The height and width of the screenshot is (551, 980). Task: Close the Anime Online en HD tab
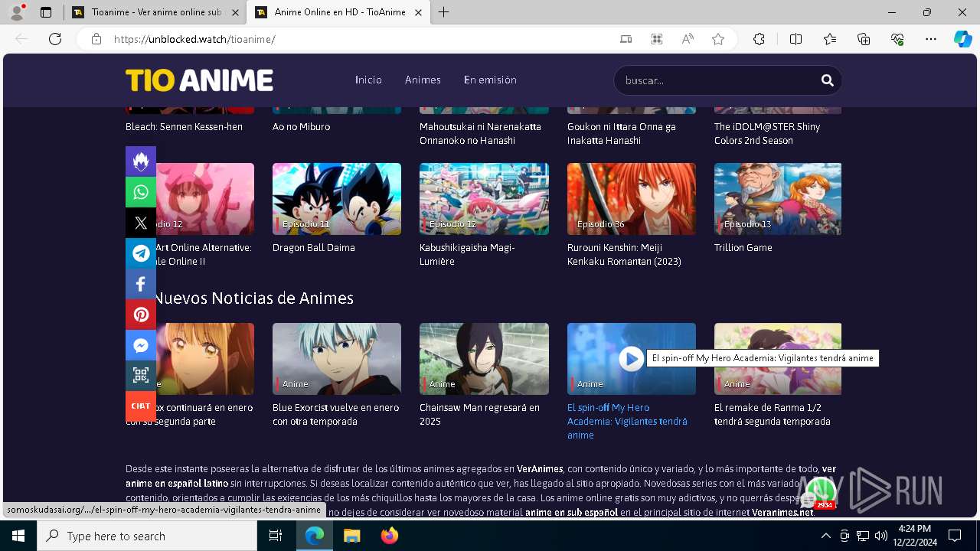tap(417, 12)
